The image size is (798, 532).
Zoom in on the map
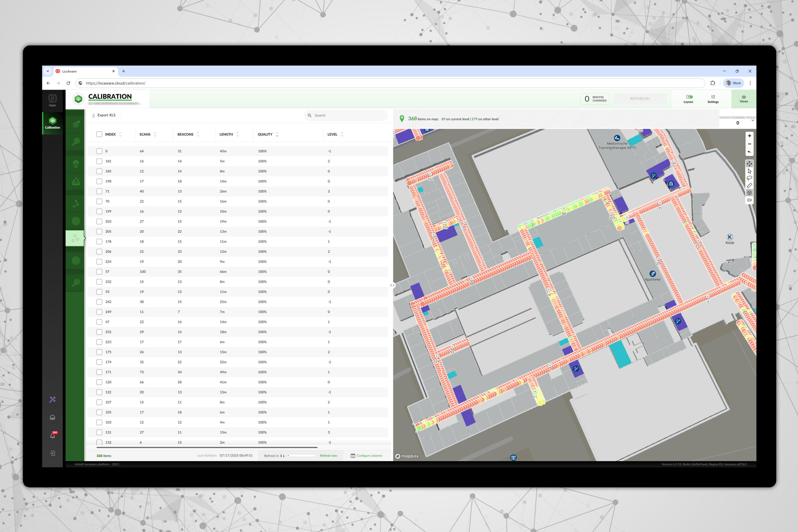point(749,136)
